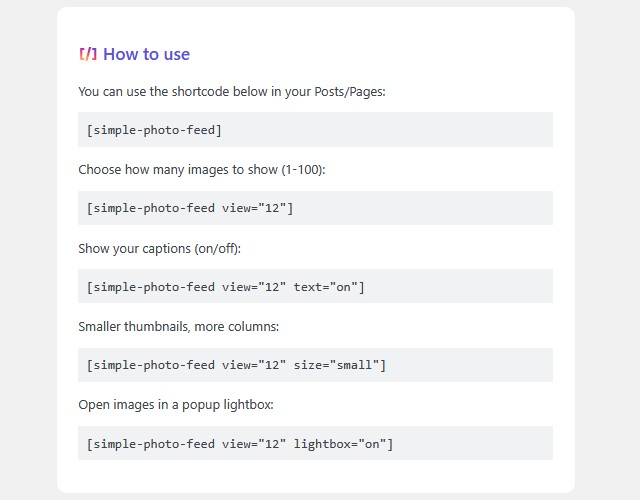Click the text="on" captions shortcode block

click(315, 287)
